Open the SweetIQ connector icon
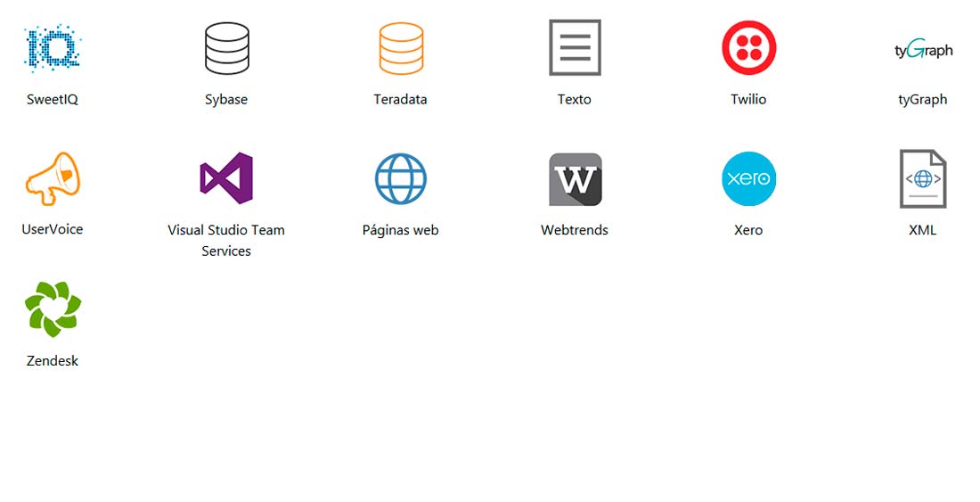The image size is (980, 502). coord(53,48)
